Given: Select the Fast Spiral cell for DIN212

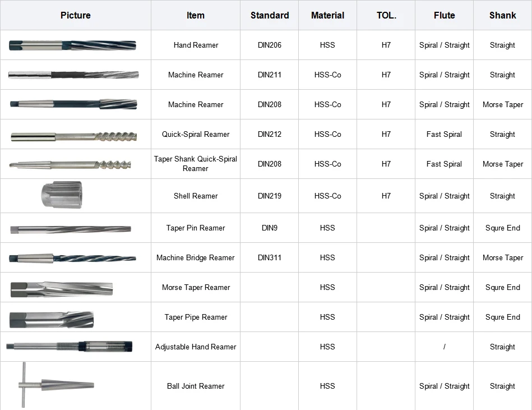Looking at the screenshot, I should 444,134.
